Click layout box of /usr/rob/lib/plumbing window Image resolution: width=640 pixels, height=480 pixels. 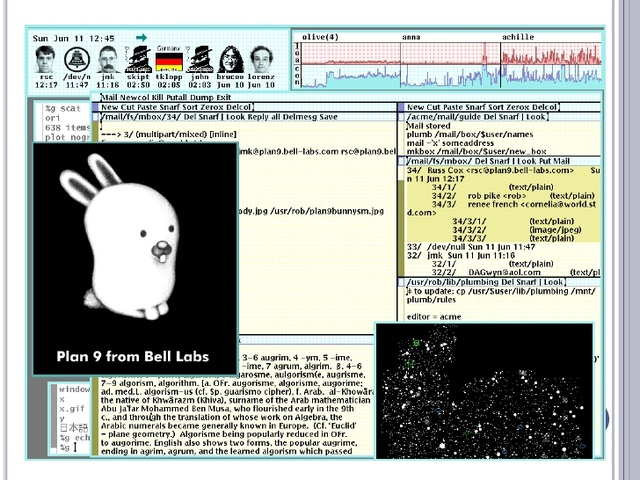pos(402,282)
